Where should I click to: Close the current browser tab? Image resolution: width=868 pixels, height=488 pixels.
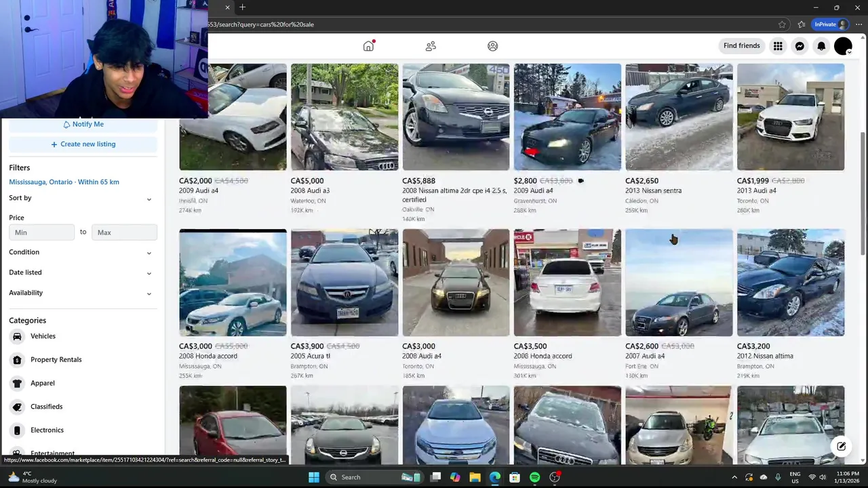[x=227, y=7]
